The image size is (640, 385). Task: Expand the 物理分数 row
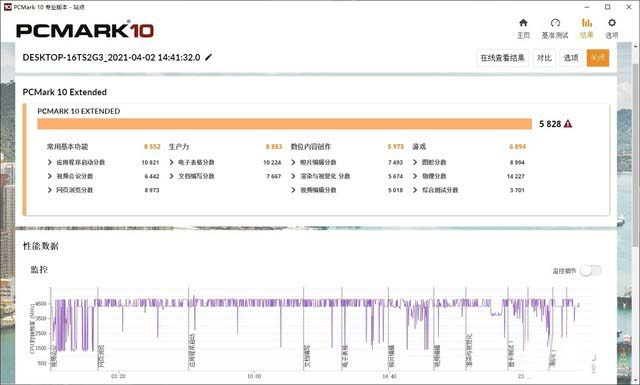click(415, 176)
